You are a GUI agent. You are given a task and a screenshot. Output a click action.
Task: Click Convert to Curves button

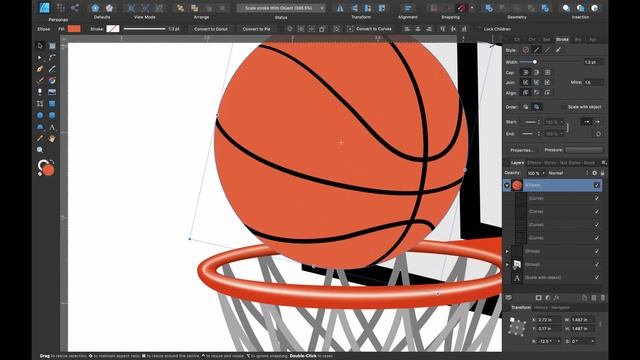point(373,29)
